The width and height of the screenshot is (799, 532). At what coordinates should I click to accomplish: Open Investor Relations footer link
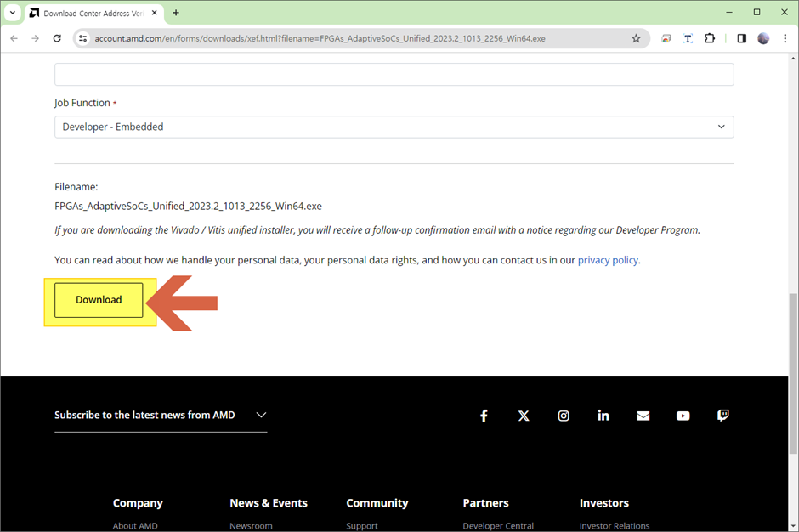point(615,526)
